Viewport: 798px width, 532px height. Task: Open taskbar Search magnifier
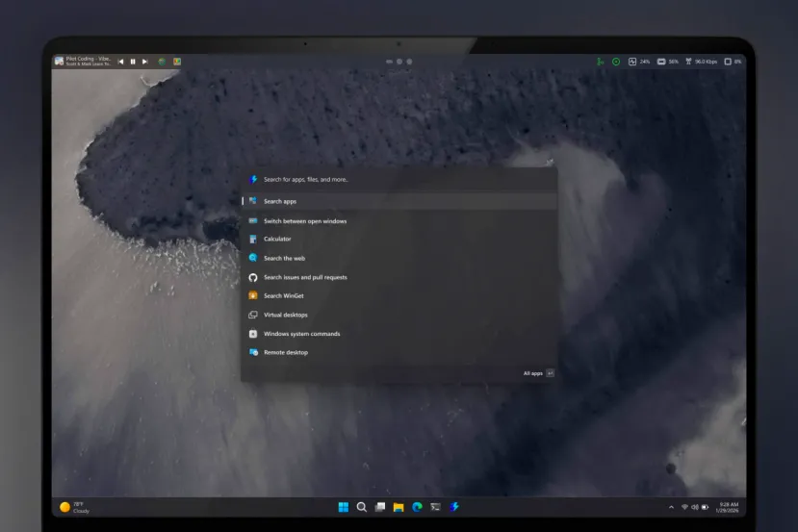pyautogui.click(x=362, y=507)
